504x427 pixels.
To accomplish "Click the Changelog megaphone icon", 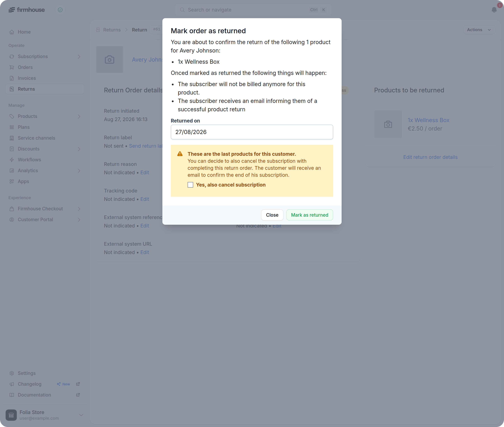I will (x=12, y=384).
